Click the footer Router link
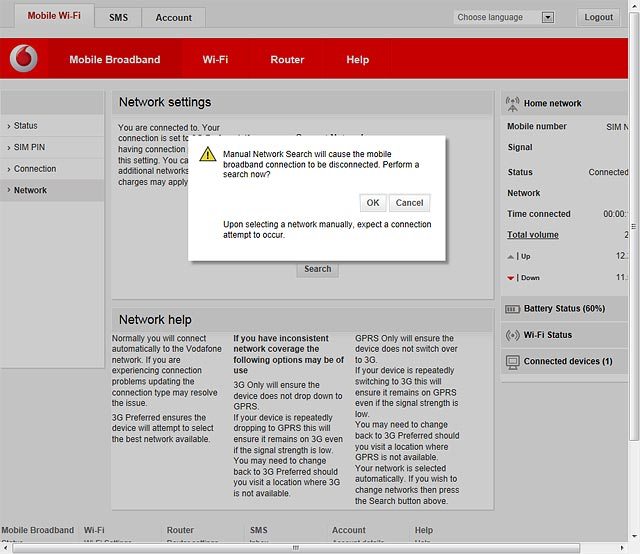640x554 pixels. click(180, 530)
